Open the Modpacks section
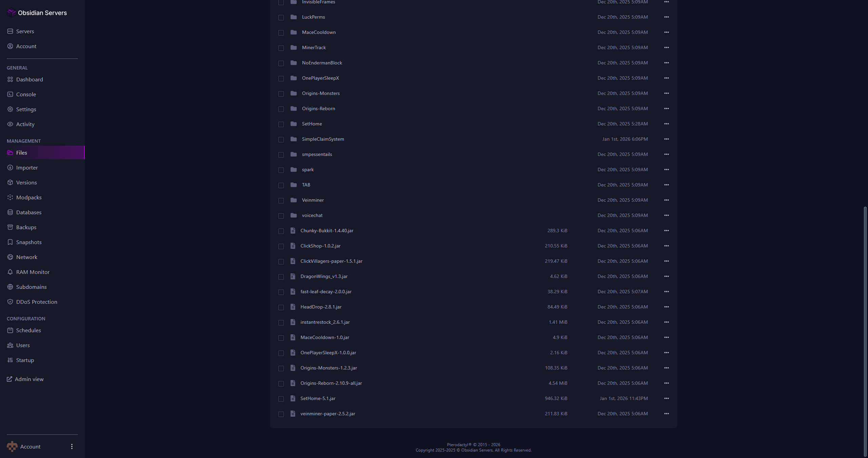Image resolution: width=868 pixels, height=458 pixels. 29,197
